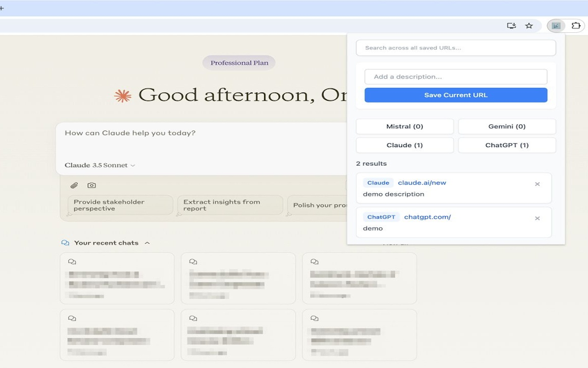Viewport: 588px width, 368px height.
Task: Click the install app icon in address bar
Action: pyautogui.click(x=512, y=25)
